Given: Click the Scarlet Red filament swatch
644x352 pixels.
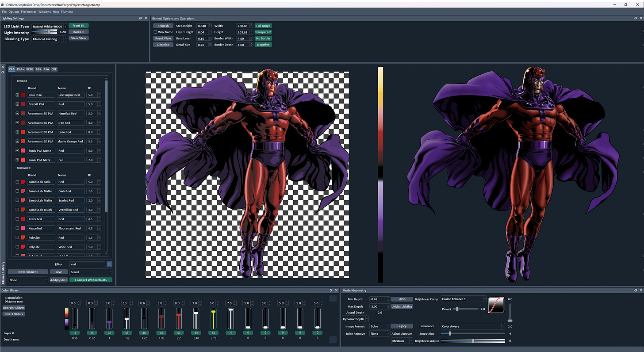Looking at the screenshot, I should coord(23,200).
